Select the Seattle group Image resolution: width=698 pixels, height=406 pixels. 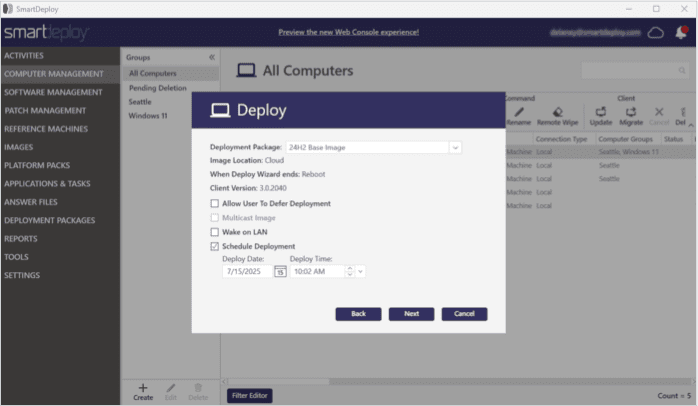click(140, 102)
